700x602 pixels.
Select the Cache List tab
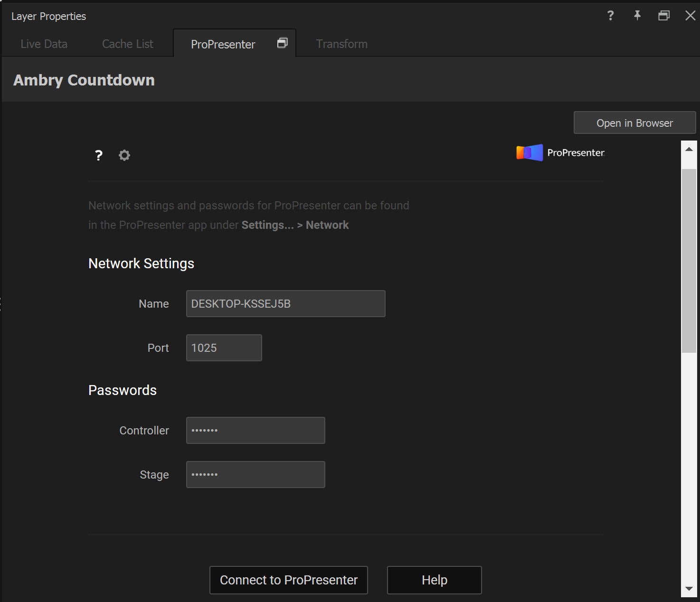(127, 44)
